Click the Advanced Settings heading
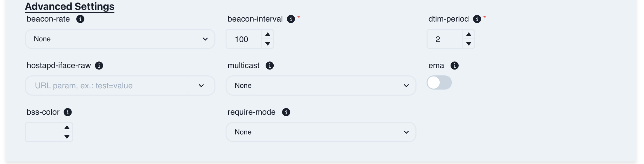 coord(70,6)
